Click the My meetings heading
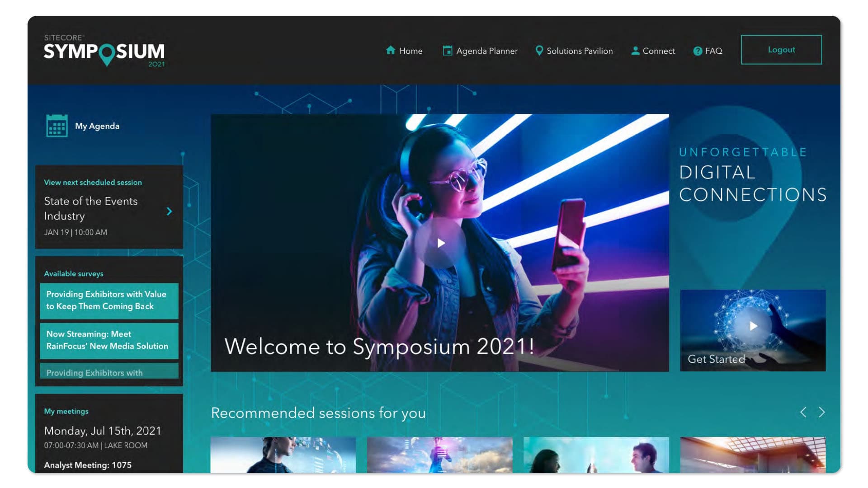The image size is (868, 488). pos(66,411)
